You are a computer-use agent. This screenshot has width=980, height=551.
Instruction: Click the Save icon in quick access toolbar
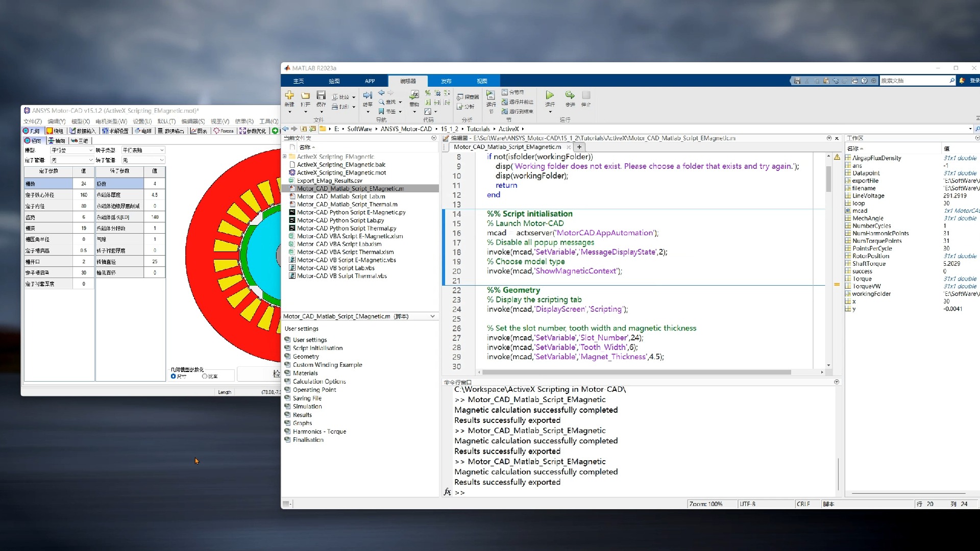click(x=797, y=81)
